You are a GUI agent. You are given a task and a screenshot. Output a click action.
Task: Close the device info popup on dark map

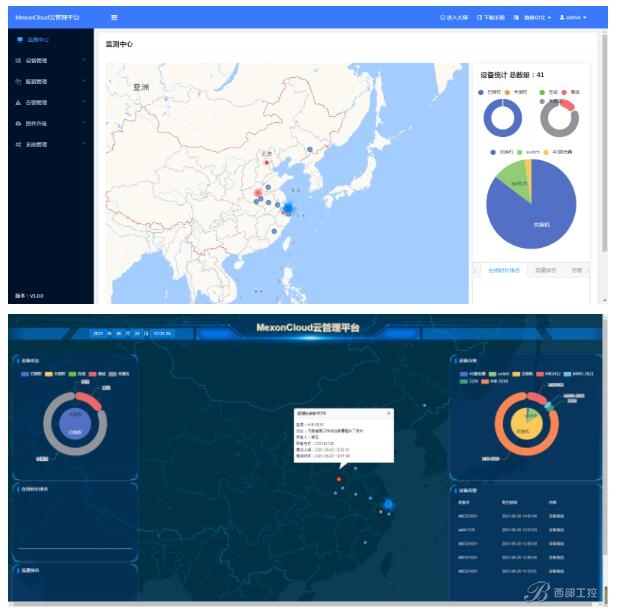389,413
